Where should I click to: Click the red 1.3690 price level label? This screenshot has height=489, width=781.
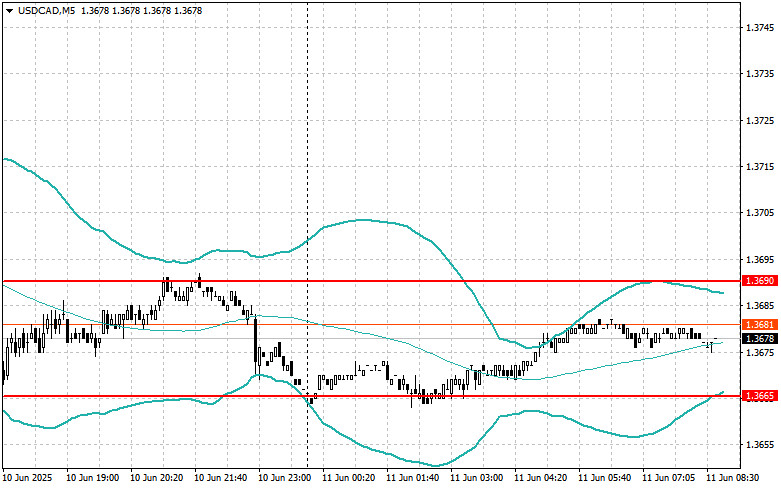760,281
